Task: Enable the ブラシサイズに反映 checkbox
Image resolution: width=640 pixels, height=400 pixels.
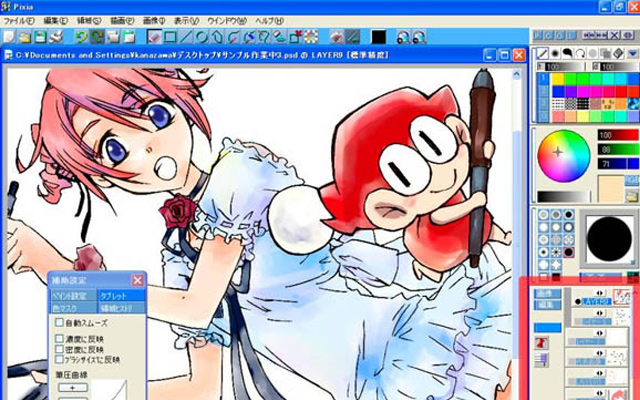Action: pyautogui.click(x=60, y=360)
